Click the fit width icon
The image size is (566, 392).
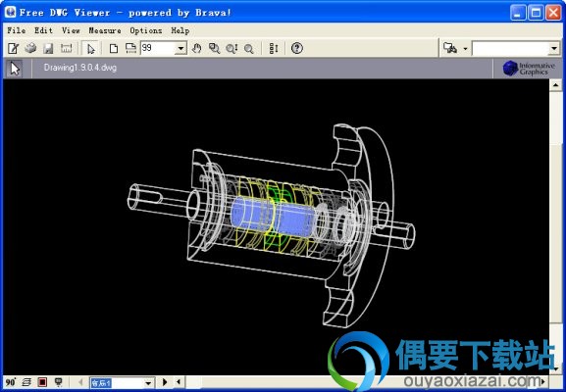pos(130,48)
